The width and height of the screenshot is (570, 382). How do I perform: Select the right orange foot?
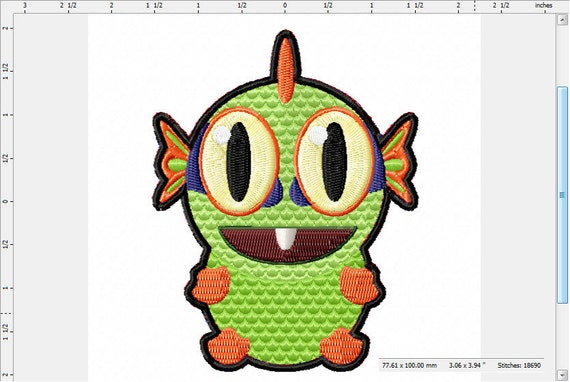(x=344, y=346)
